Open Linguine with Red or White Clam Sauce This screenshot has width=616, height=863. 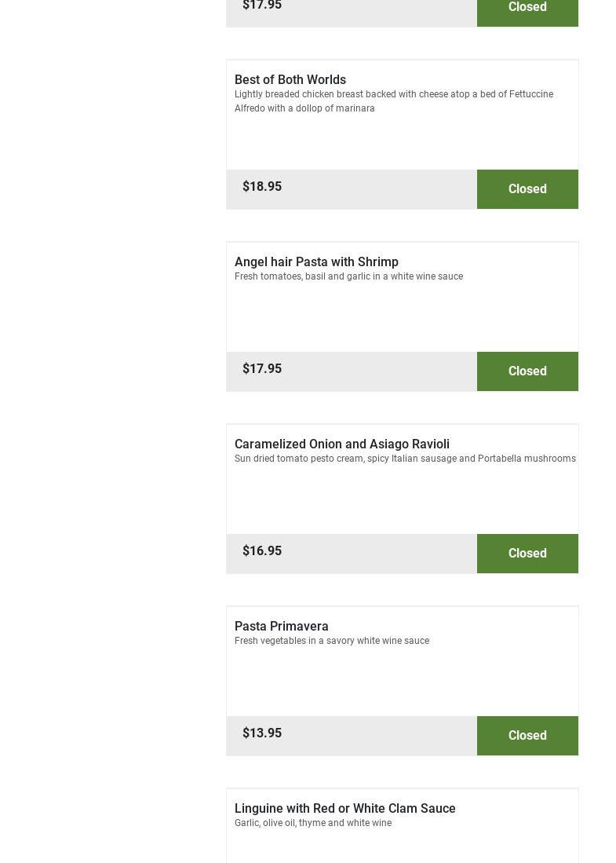point(345,808)
